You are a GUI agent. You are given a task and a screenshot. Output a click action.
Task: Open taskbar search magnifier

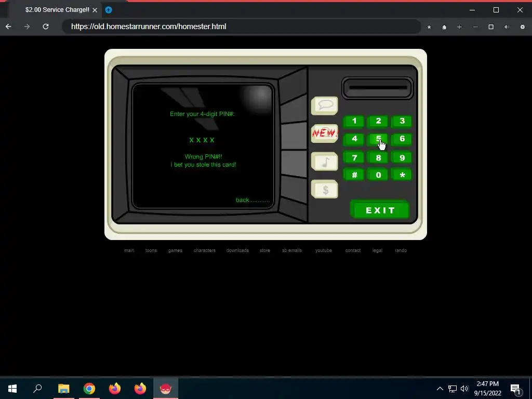pos(37,389)
